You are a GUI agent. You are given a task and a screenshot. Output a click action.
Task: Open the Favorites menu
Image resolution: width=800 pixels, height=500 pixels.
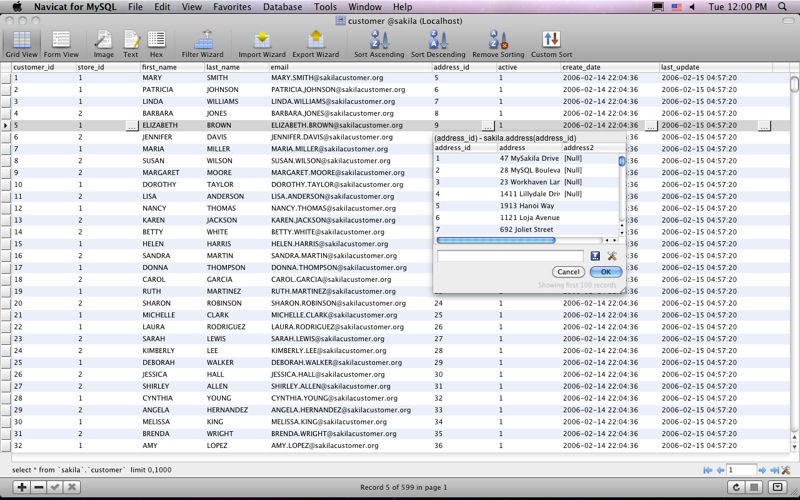(232, 7)
